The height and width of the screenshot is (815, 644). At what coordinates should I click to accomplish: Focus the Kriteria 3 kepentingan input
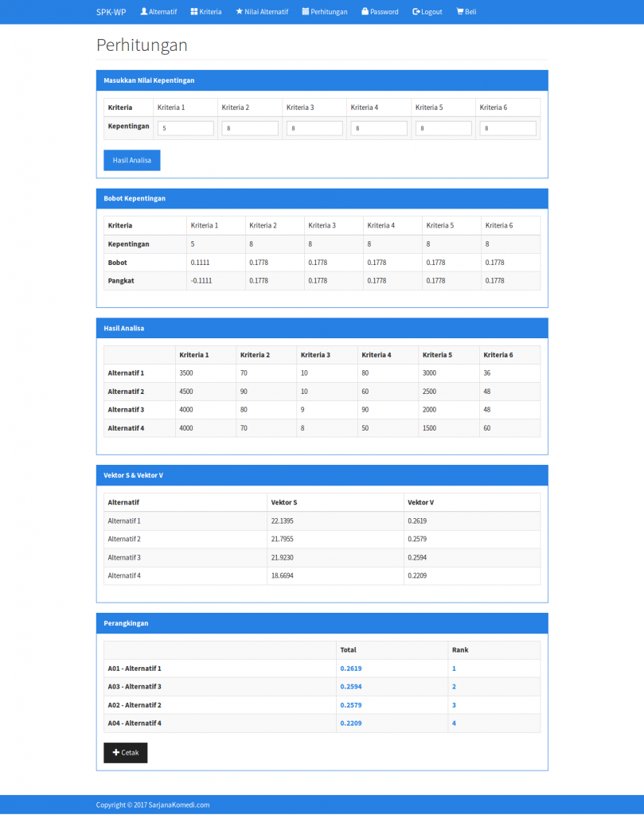click(314, 128)
